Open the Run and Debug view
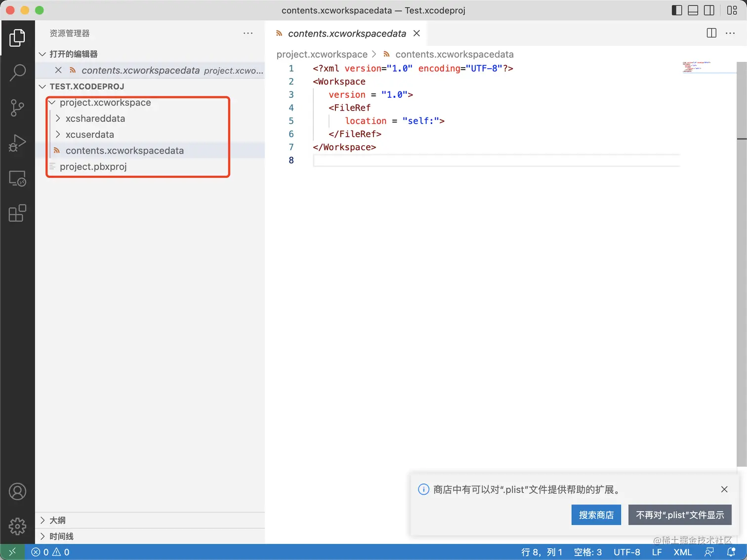Viewport: 747px width, 560px height. click(17, 143)
